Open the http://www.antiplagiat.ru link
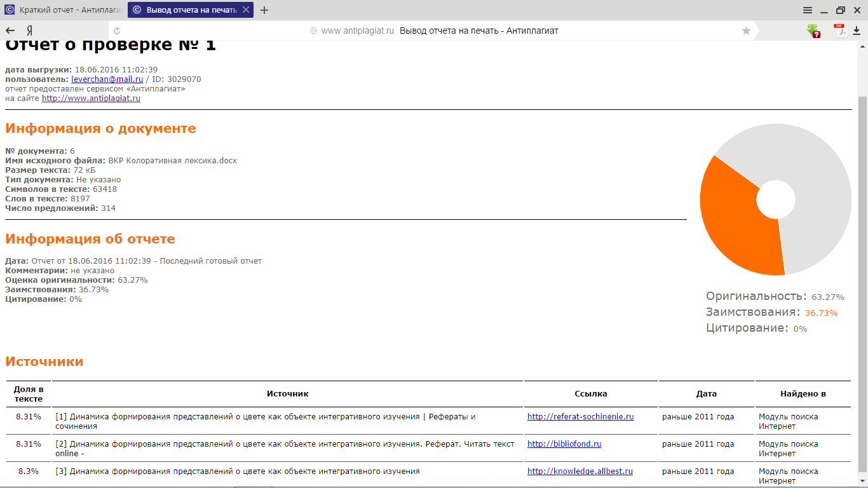The height and width of the screenshot is (488, 868). pyautogui.click(x=91, y=98)
